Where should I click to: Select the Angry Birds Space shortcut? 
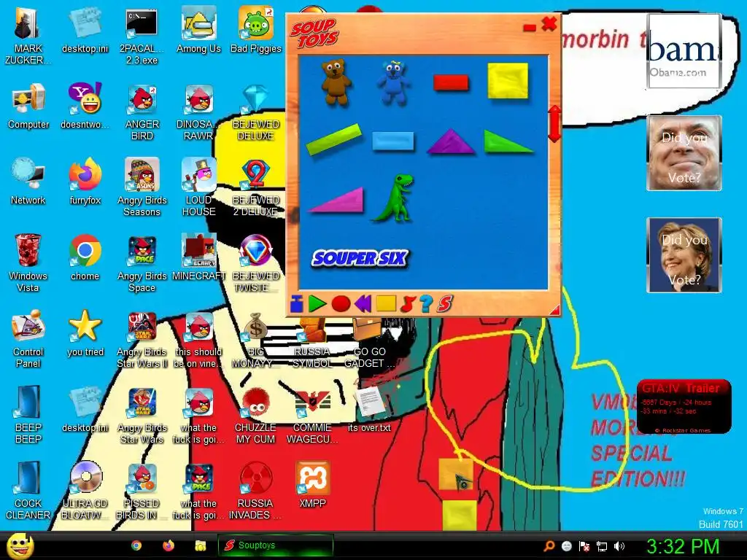(142, 263)
